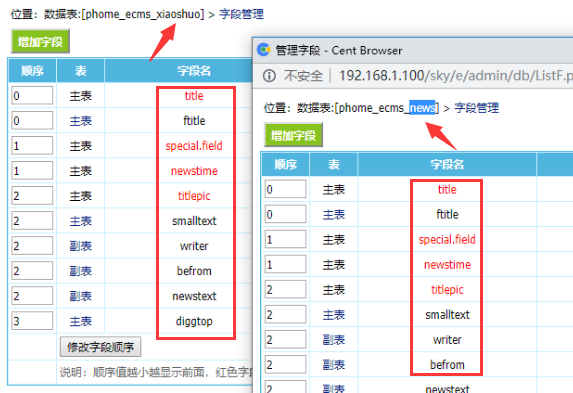
Task: Click 副表 link in writer row, xiaoshuo window
Action: [80, 246]
